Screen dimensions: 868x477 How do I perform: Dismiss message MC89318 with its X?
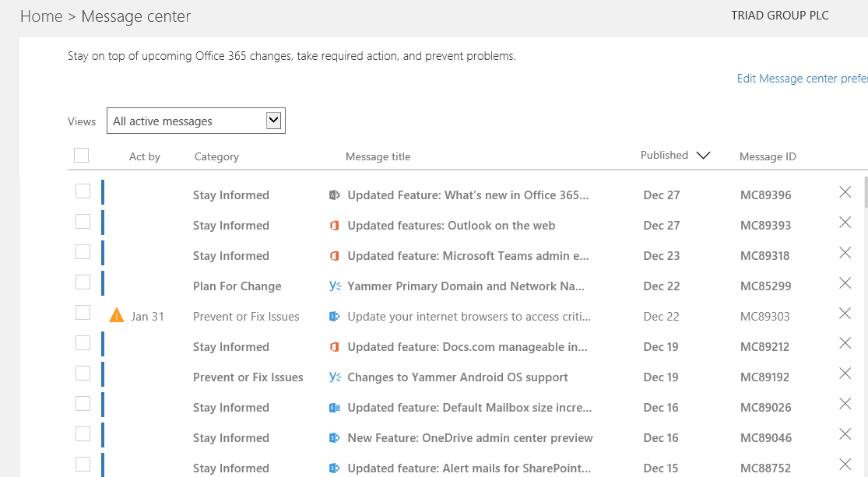pyautogui.click(x=845, y=253)
